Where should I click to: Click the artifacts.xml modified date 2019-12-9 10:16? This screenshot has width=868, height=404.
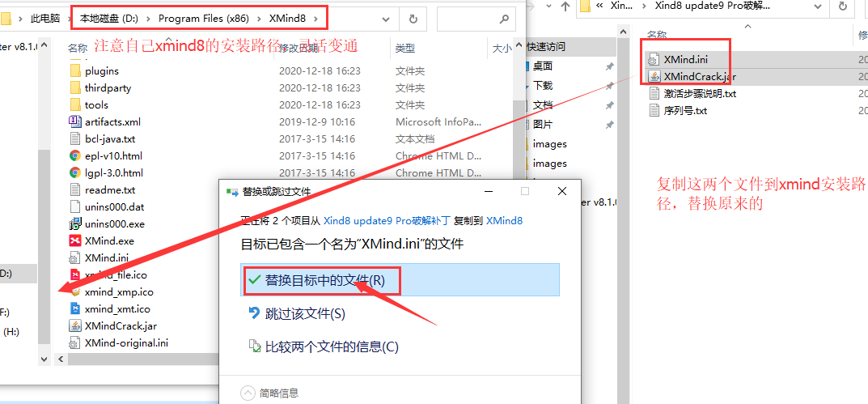(316, 122)
